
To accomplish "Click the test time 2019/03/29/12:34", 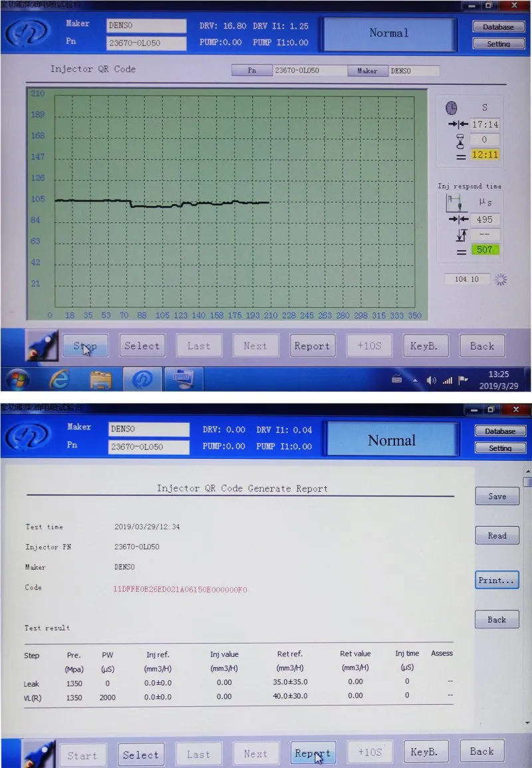I will tap(147, 527).
